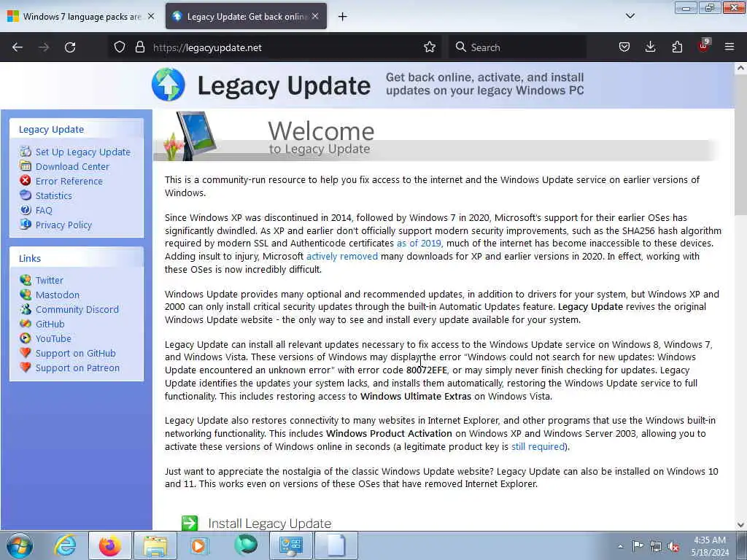Viewport: 747px width, 560px height.
Task: Click the FAQ question mark icon
Action: click(26, 210)
